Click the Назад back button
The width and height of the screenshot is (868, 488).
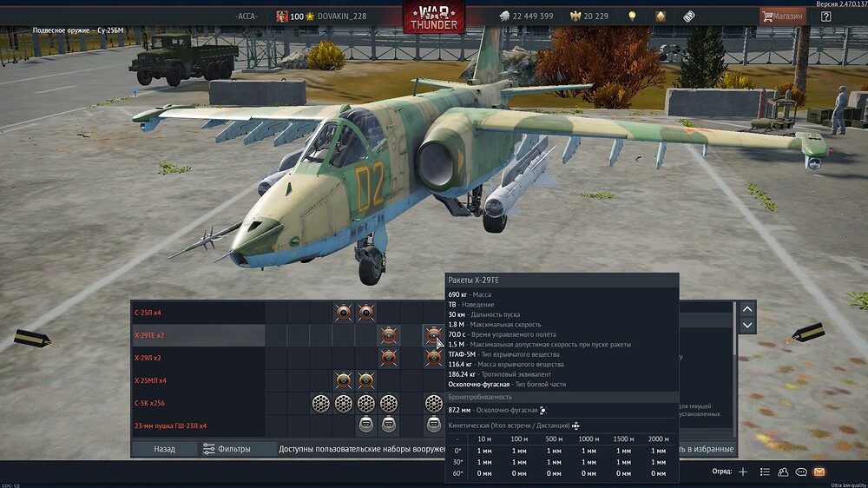coord(164,449)
